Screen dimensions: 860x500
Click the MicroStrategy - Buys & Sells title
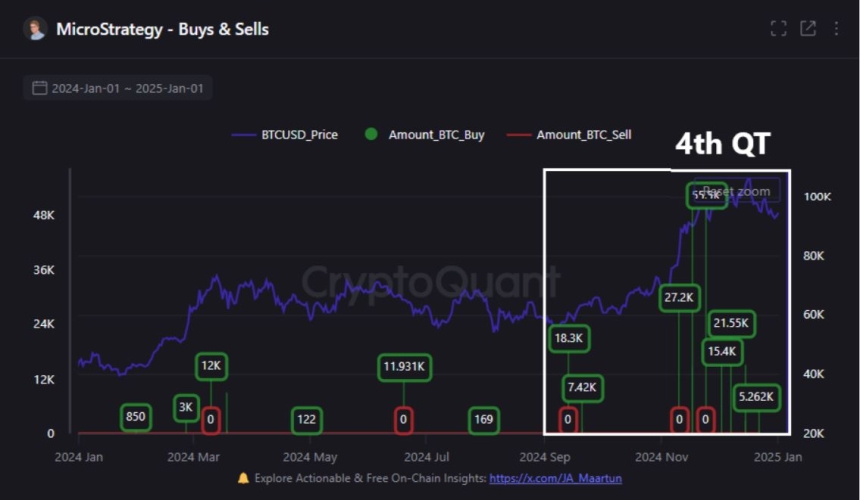point(162,29)
